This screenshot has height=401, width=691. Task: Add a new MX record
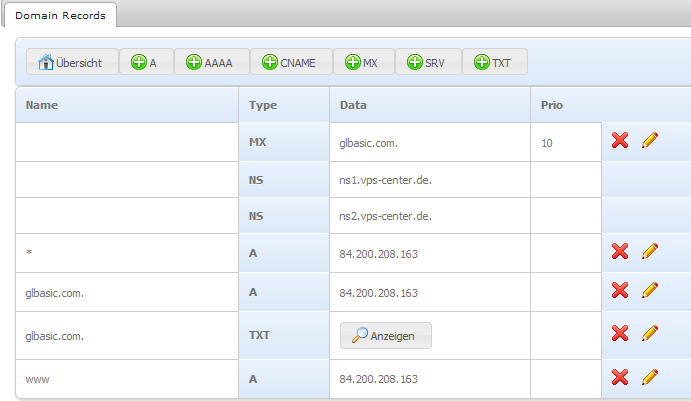coord(364,62)
